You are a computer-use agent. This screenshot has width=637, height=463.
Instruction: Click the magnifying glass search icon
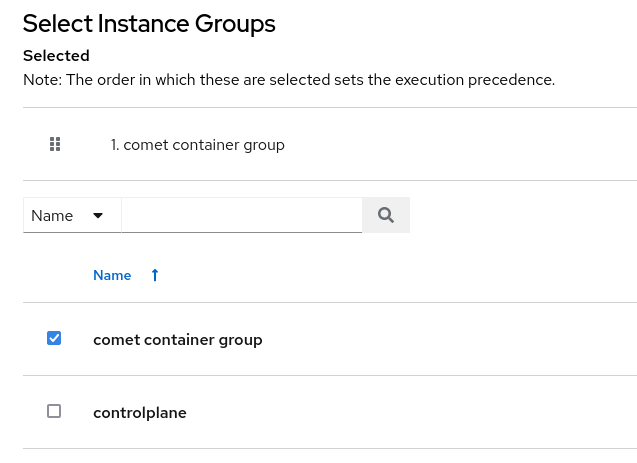point(386,215)
